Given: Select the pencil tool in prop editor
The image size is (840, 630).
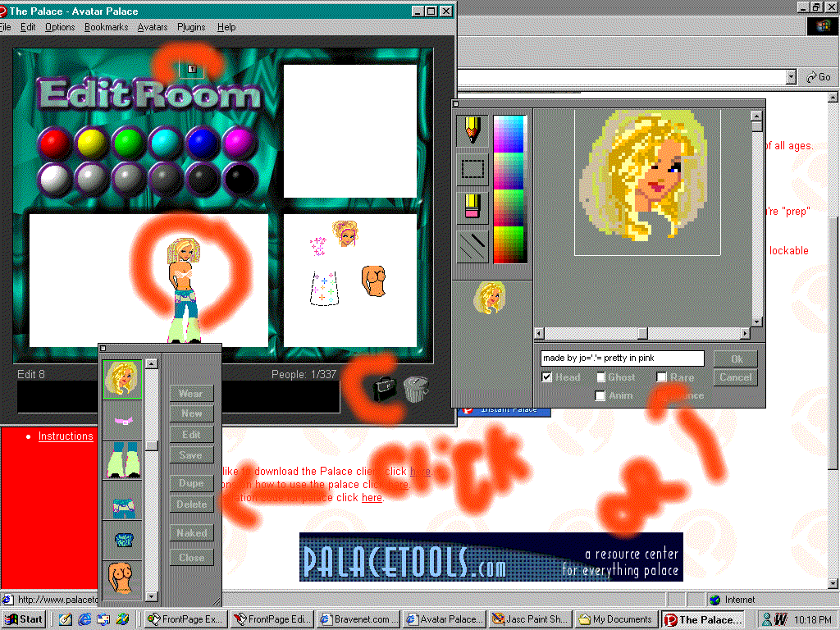Looking at the screenshot, I should pos(472,130).
